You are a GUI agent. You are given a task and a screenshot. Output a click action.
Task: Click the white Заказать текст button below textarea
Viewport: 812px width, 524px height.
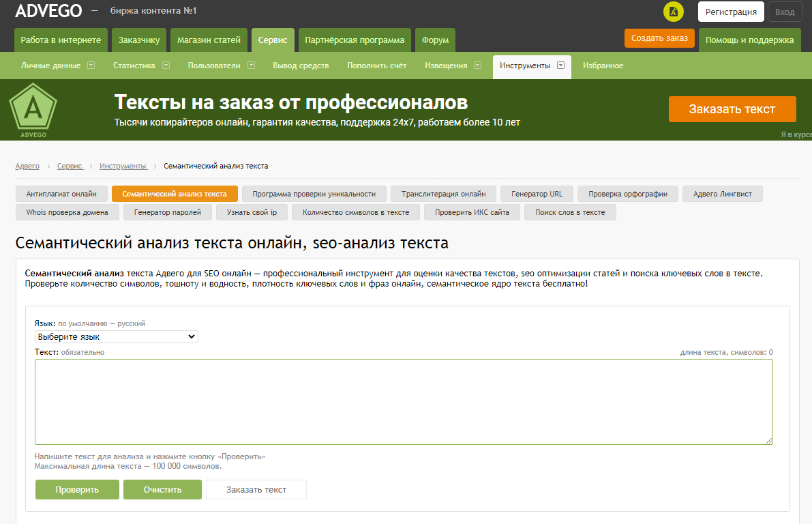[x=256, y=489]
